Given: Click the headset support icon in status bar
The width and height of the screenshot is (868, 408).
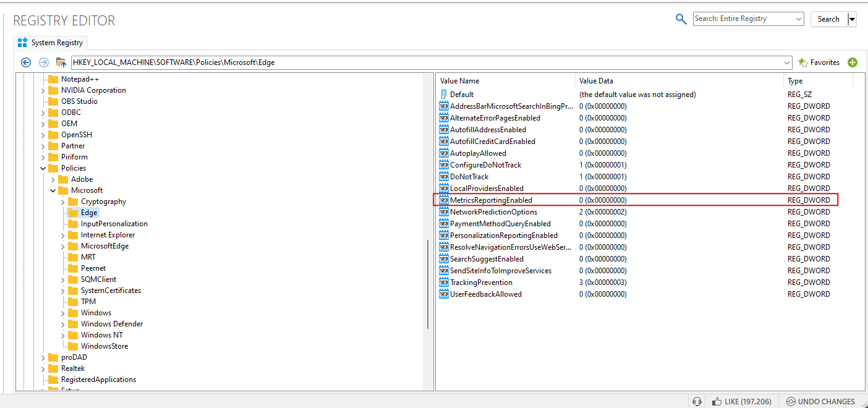Looking at the screenshot, I should (x=697, y=401).
